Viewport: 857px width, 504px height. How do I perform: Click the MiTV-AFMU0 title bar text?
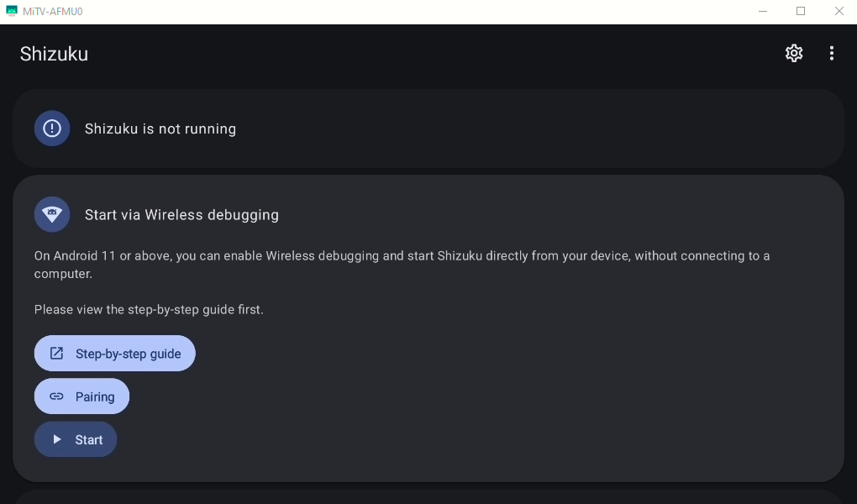tap(52, 12)
